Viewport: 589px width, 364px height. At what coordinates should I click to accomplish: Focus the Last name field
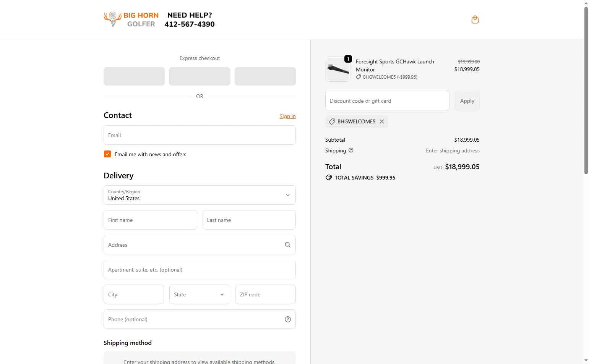(249, 220)
